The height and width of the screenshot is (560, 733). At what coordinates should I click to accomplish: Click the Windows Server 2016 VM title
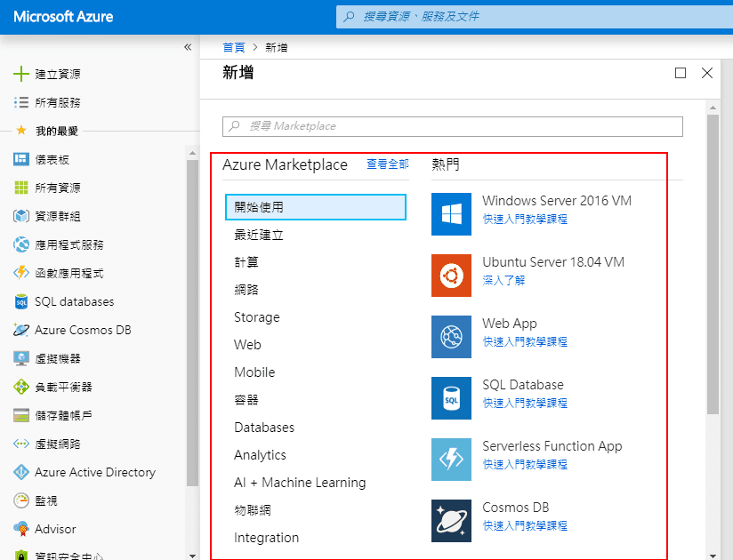point(557,201)
